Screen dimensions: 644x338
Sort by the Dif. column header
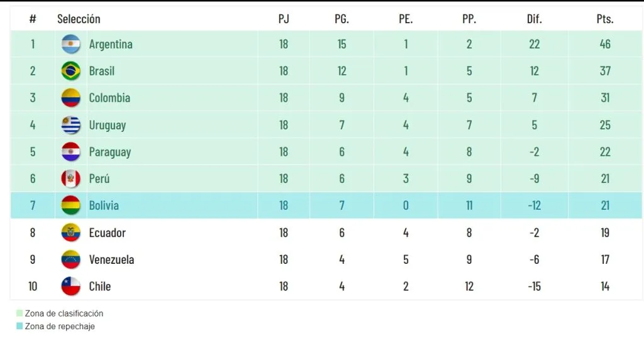pos(534,19)
